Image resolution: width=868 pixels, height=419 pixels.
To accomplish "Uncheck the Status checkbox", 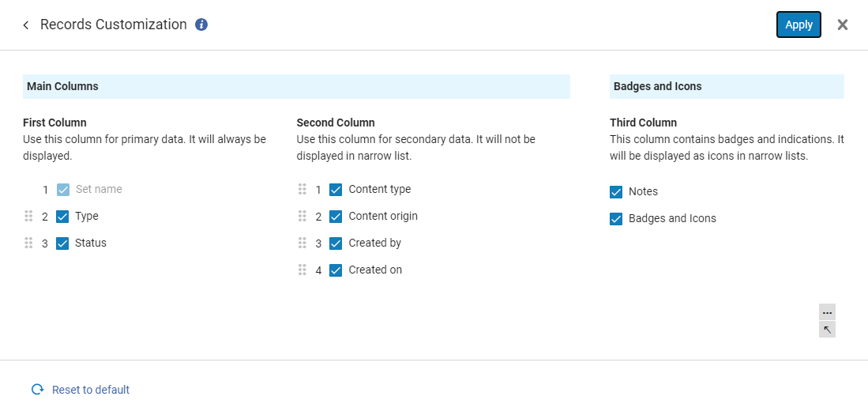I will point(63,243).
